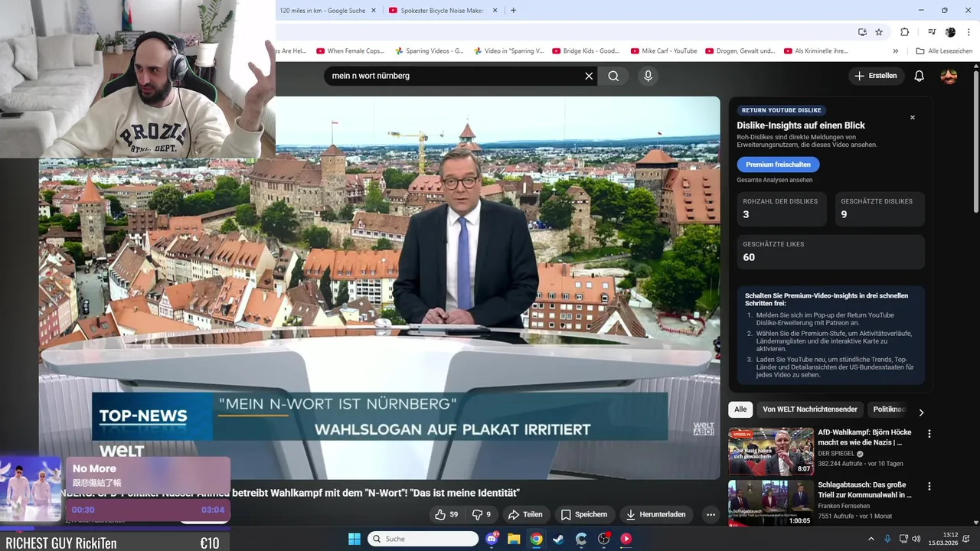Viewport: 980px width, 551px height.
Task: Open the Alle Lesezeichen folder
Action: pos(944,51)
